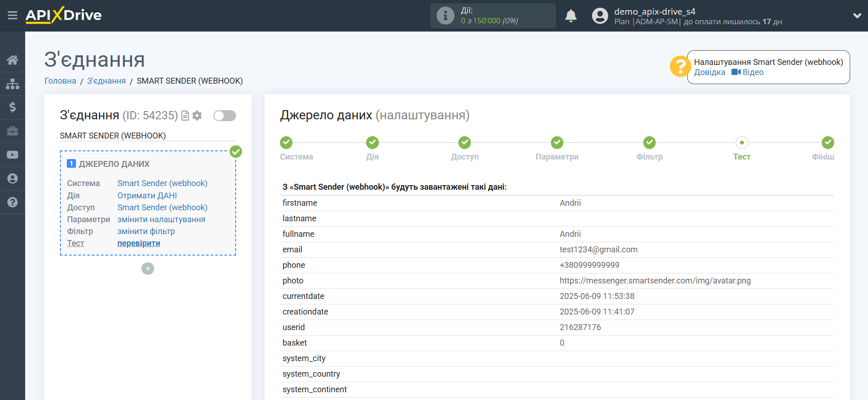Go to the Система step
The width and height of the screenshot is (868, 400).
(x=286, y=143)
